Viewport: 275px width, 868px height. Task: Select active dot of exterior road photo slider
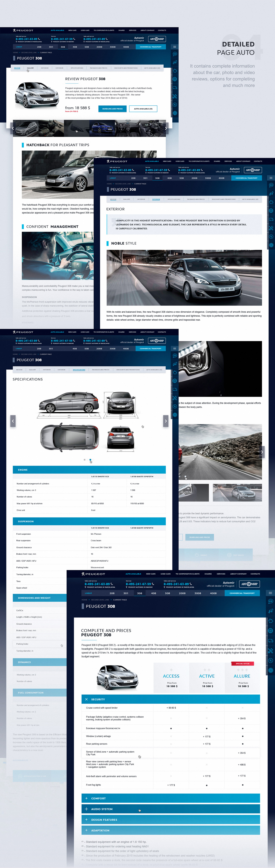tap(185, 476)
